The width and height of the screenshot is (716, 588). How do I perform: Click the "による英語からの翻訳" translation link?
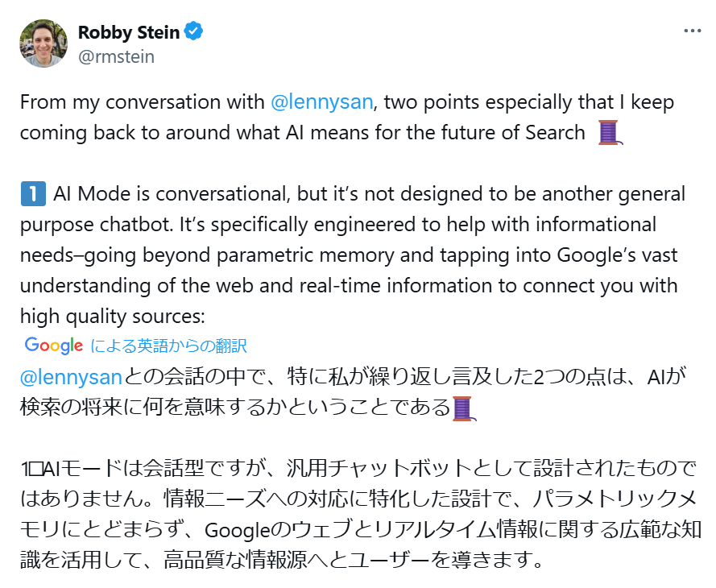[x=169, y=346]
